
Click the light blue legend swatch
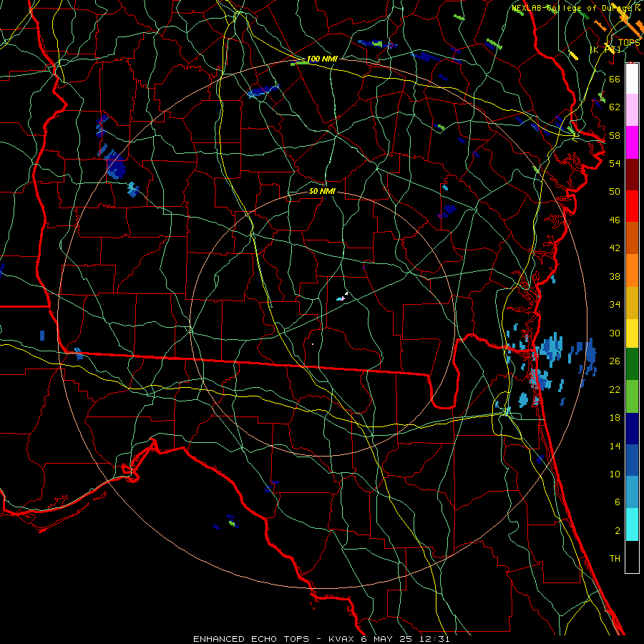tap(632, 492)
